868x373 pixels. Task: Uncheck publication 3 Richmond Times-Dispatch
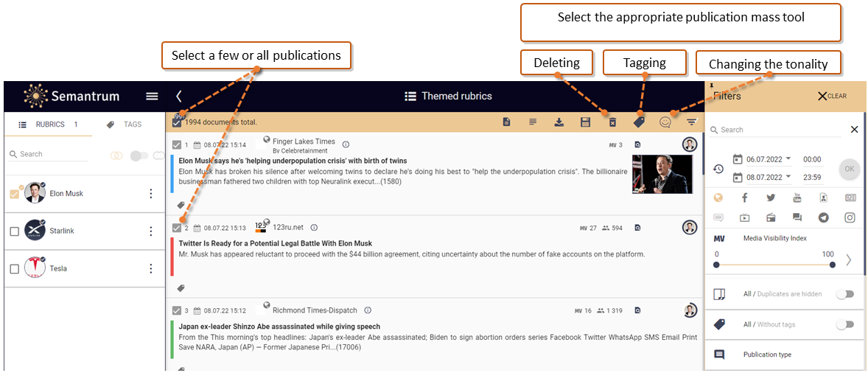177,310
